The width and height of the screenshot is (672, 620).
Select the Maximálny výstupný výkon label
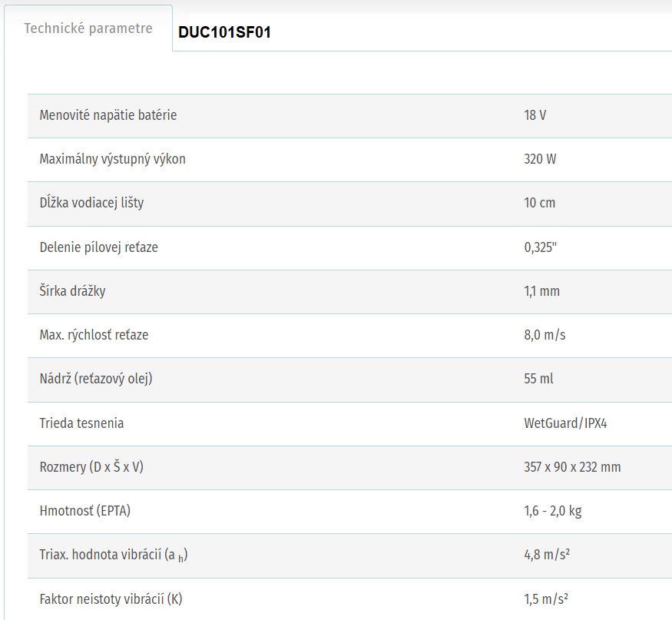112,159
